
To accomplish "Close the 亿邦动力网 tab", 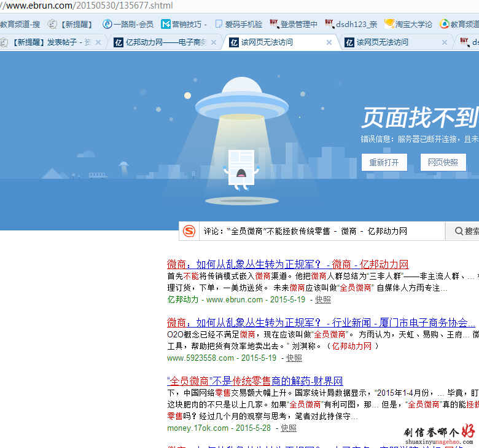I will point(214,42).
